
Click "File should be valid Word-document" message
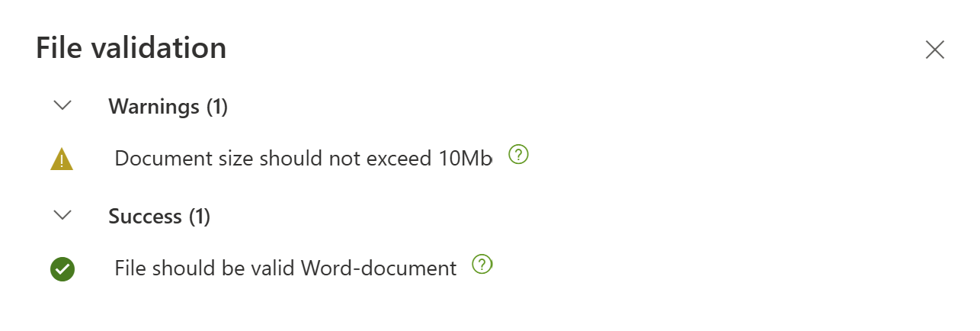[285, 268]
